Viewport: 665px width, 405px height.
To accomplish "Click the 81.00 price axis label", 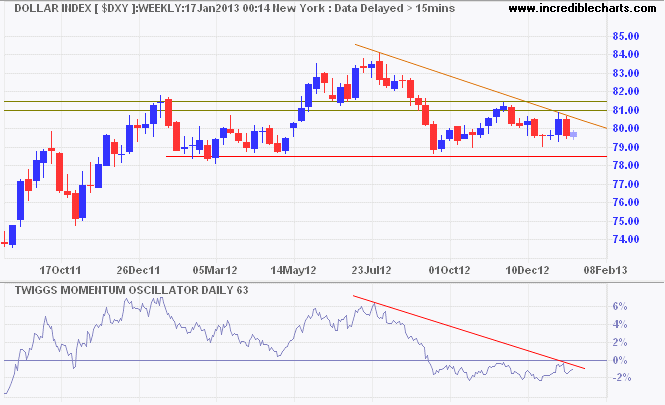I will click(x=626, y=110).
